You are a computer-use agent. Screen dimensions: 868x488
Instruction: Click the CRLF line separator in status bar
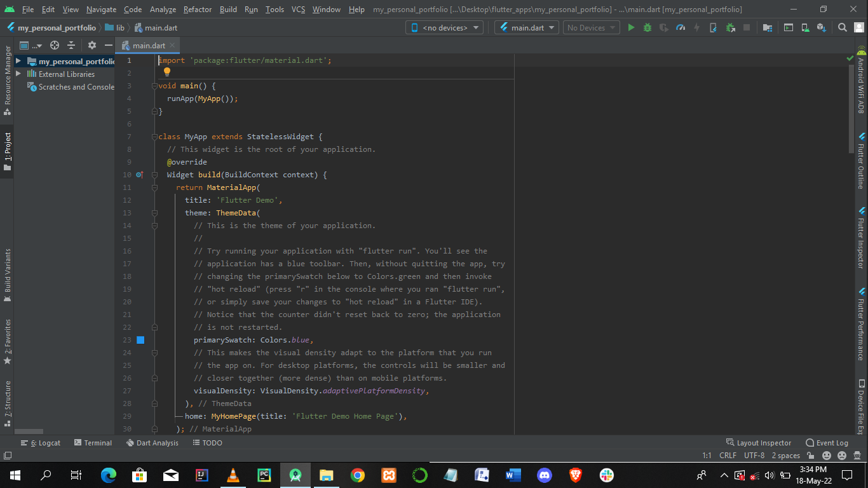tap(728, 456)
